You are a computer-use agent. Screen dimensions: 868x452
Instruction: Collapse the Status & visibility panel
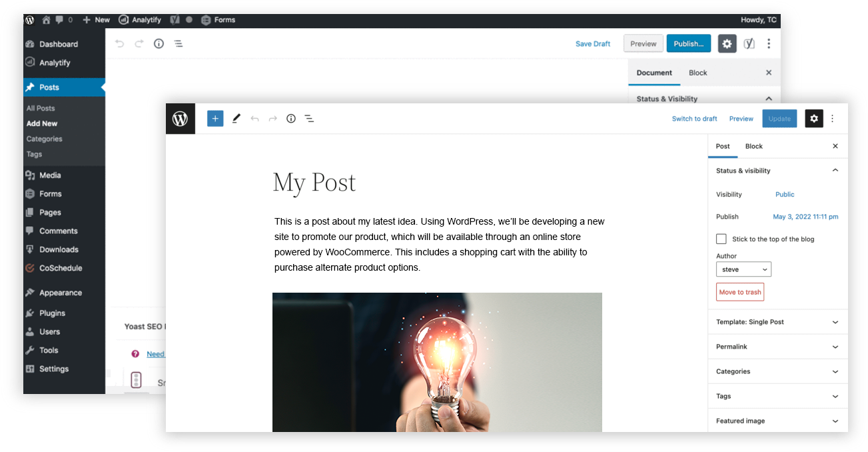click(x=835, y=170)
